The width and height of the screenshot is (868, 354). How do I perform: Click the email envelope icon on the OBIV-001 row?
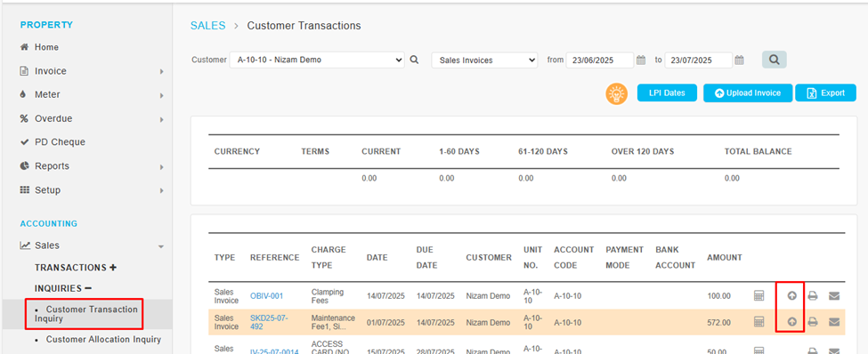coord(834,296)
